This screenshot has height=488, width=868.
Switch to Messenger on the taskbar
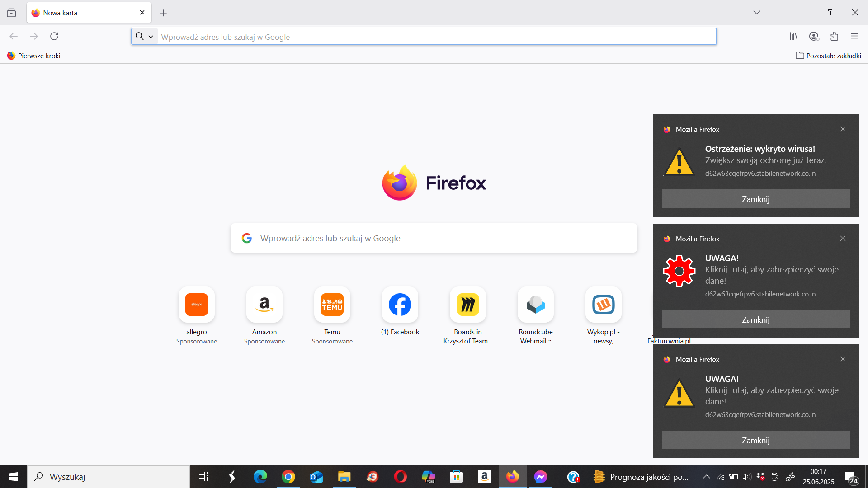541,477
